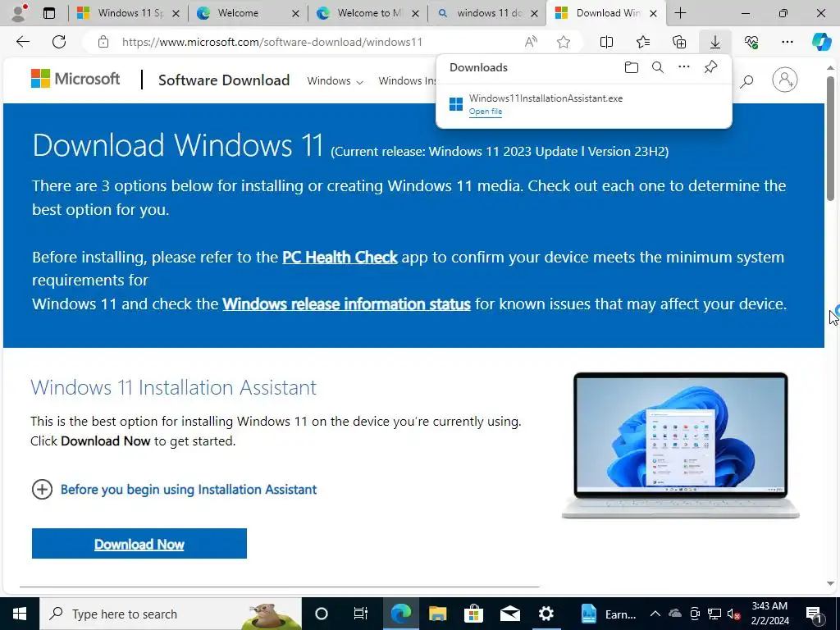Open Settings gear on taskbar
The image size is (840, 630).
(x=546, y=614)
